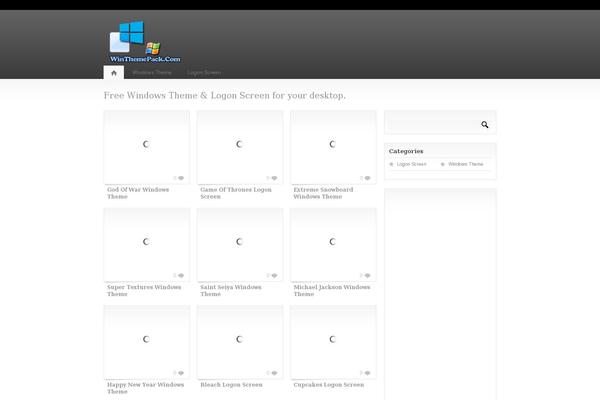
Task: Click the search magnifier icon
Action: click(485, 124)
